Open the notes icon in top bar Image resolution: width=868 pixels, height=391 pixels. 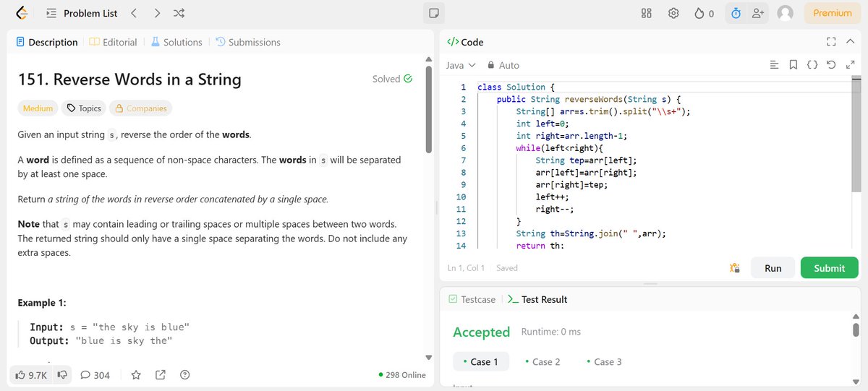click(433, 13)
